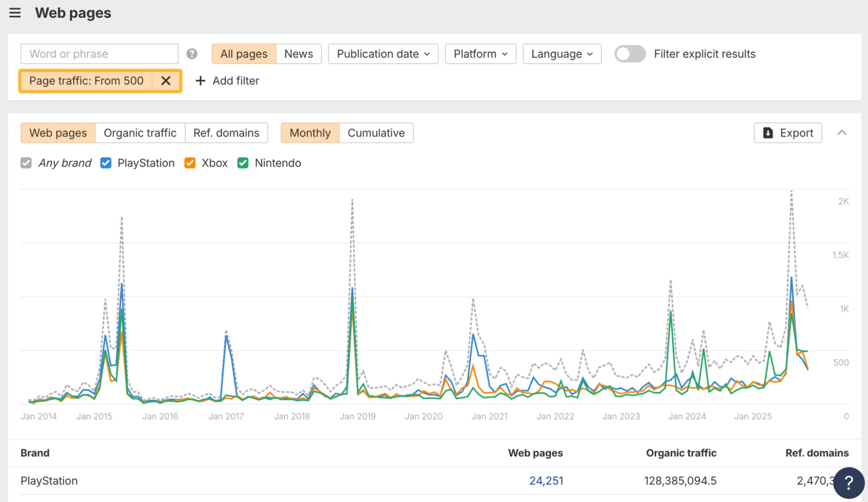This screenshot has width=868, height=502.
Task: Switch to the Organic traffic tab
Action: coord(140,133)
